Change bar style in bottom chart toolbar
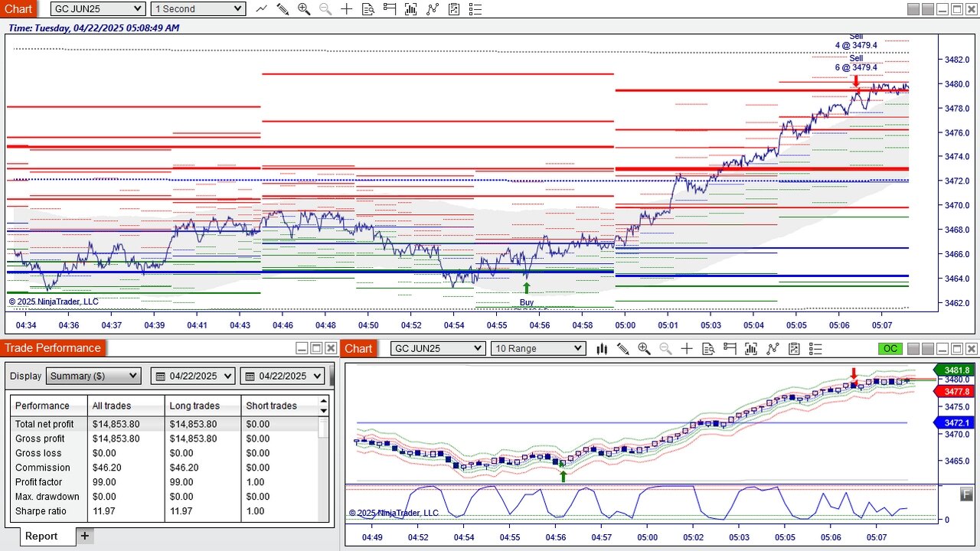The image size is (980, 551). point(602,348)
